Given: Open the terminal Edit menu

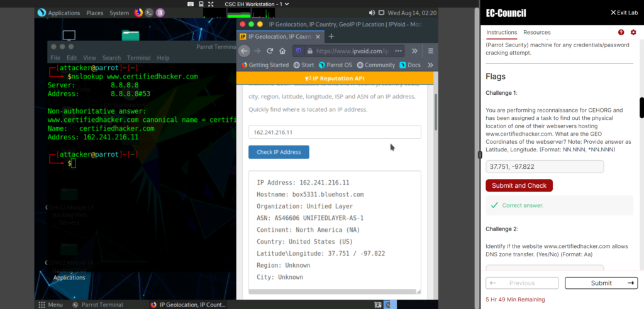Looking at the screenshot, I should 72,58.
